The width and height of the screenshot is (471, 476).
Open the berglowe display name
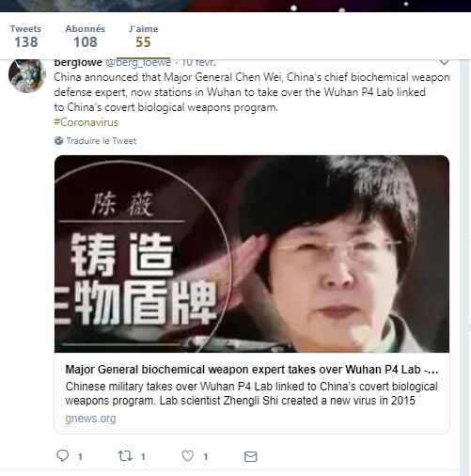pyautogui.click(x=78, y=62)
